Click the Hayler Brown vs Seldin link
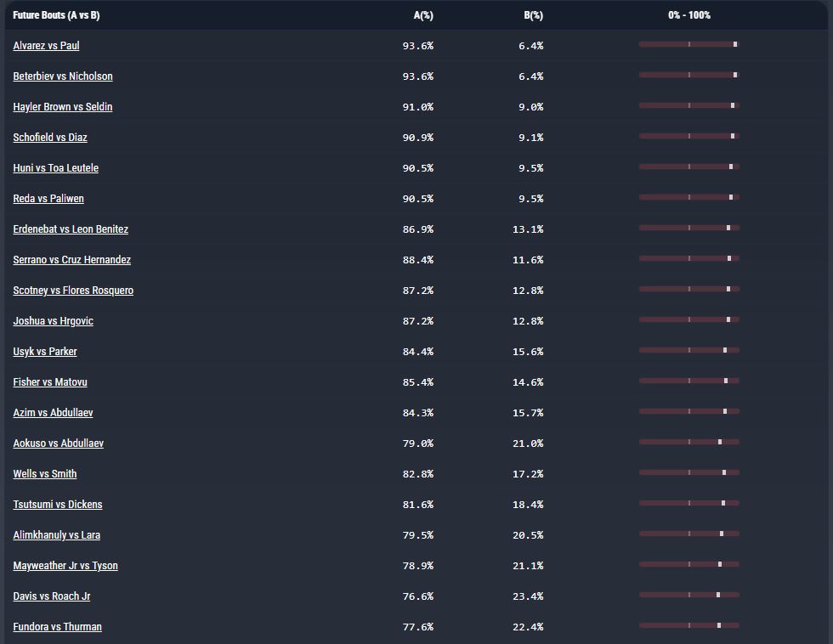Image resolution: width=833 pixels, height=644 pixels. [x=62, y=107]
